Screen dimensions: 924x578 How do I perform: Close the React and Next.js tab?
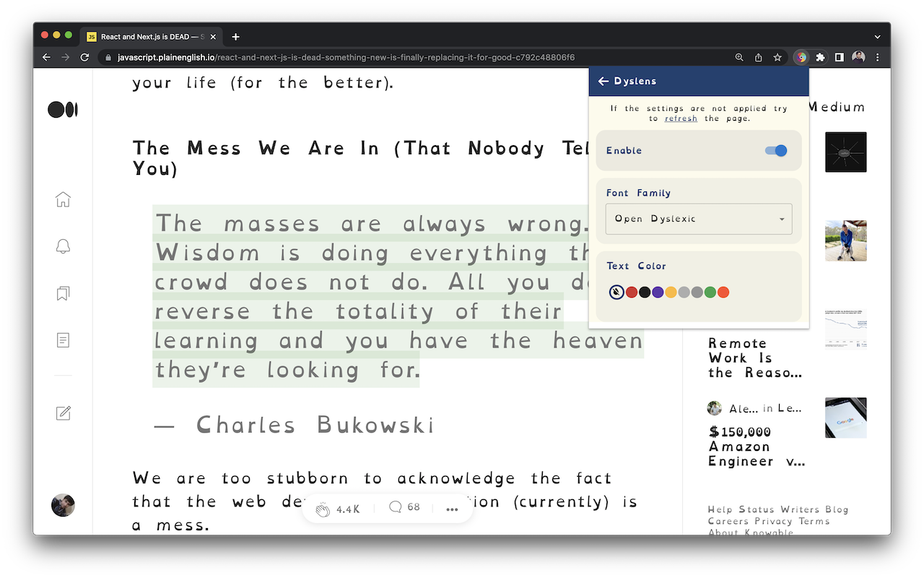tap(213, 36)
